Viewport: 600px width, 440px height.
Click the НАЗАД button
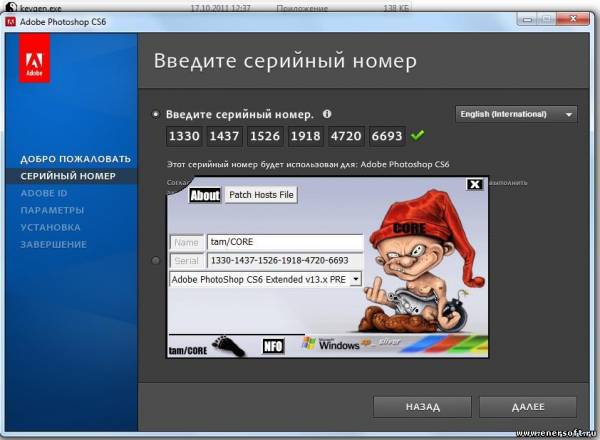click(422, 407)
